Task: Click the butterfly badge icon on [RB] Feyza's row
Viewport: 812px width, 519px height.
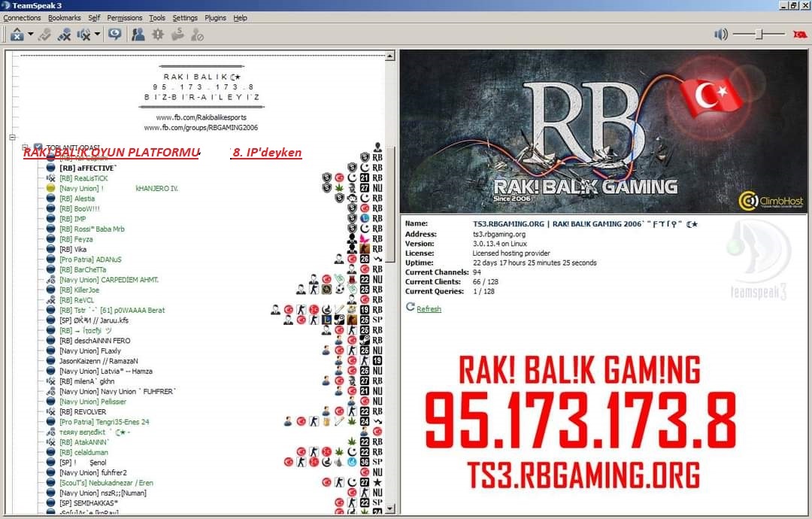Action: pos(365,238)
